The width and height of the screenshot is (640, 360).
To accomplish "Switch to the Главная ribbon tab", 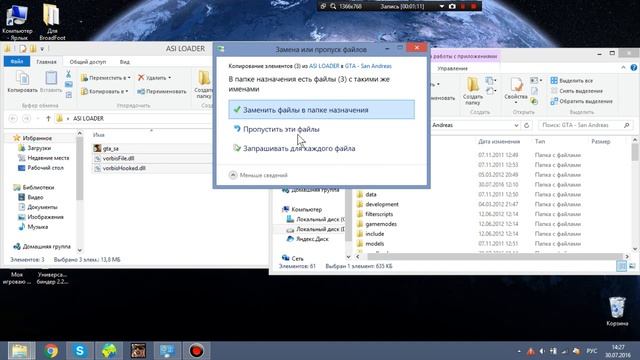I will coord(46,62).
